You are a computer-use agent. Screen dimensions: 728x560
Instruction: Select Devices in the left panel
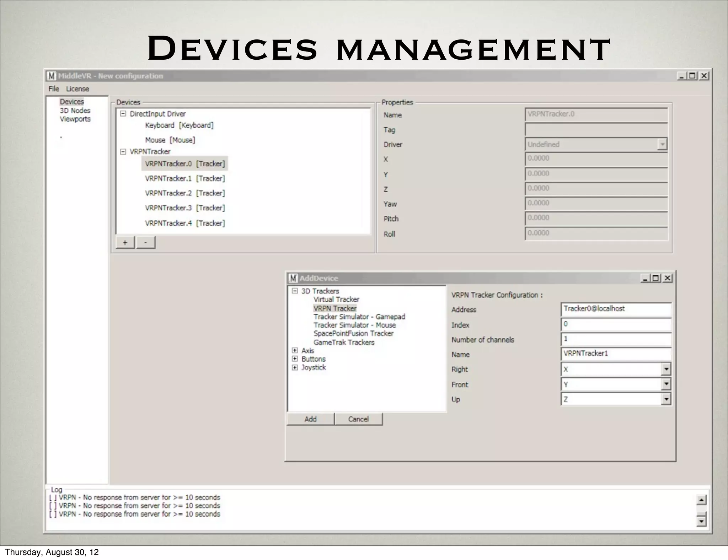tap(72, 102)
